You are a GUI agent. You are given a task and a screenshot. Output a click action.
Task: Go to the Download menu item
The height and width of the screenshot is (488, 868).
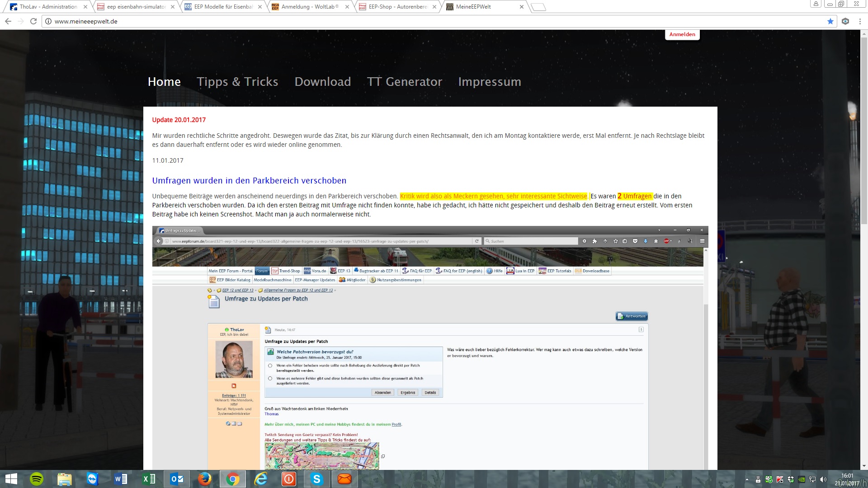[322, 82]
